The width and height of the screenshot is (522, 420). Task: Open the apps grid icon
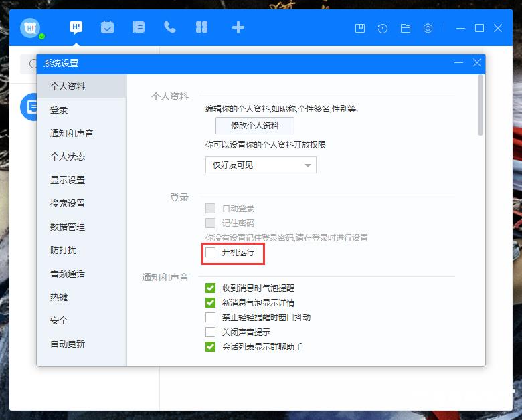coord(201,27)
